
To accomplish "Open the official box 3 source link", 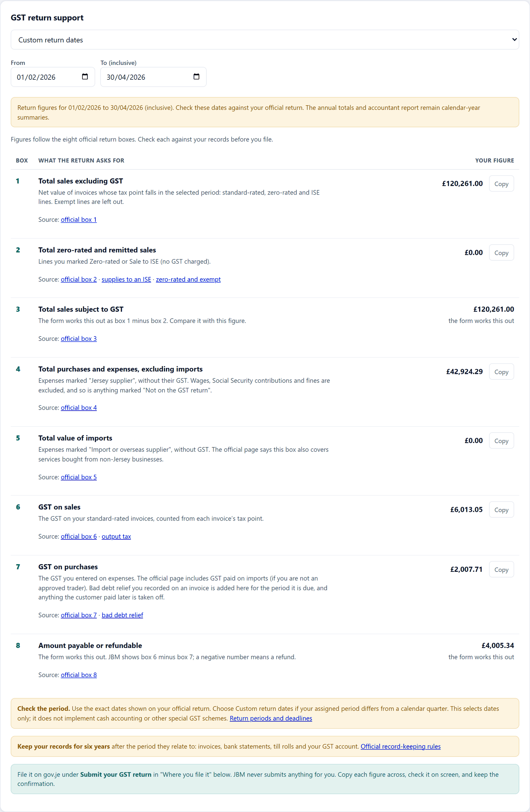I will click(79, 338).
